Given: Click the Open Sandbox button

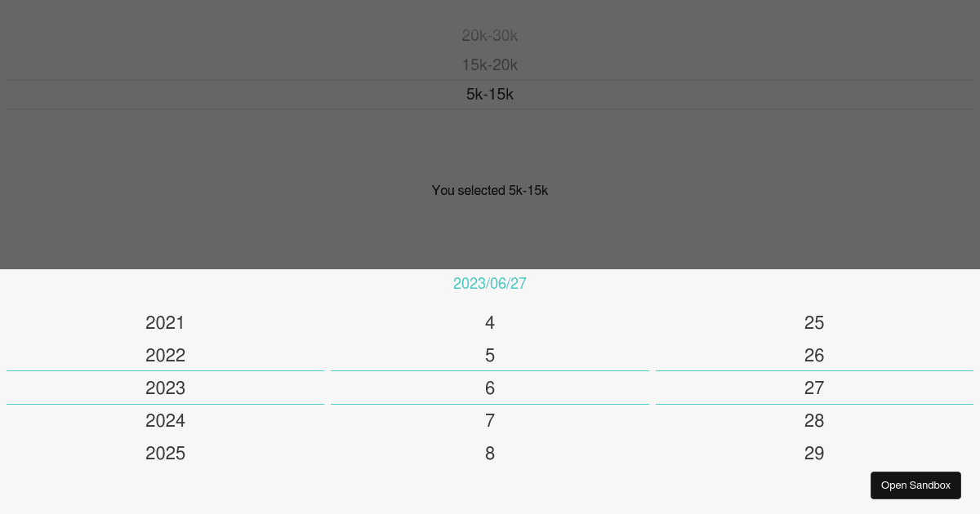Looking at the screenshot, I should [x=915, y=485].
